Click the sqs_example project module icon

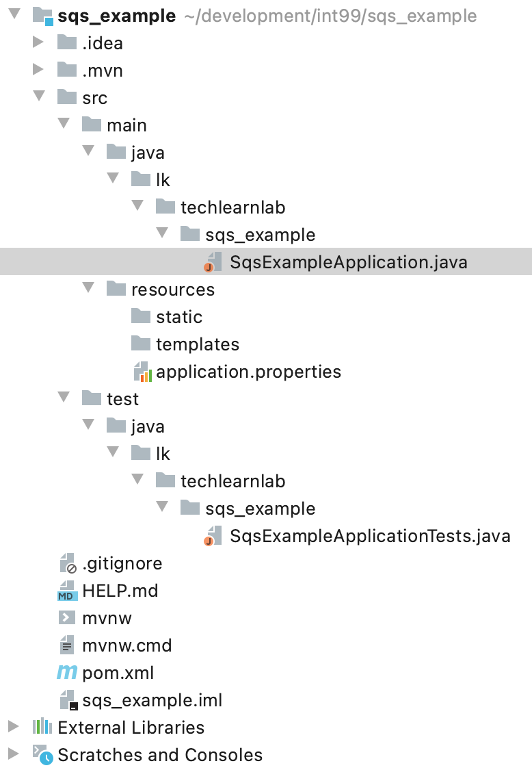42,16
